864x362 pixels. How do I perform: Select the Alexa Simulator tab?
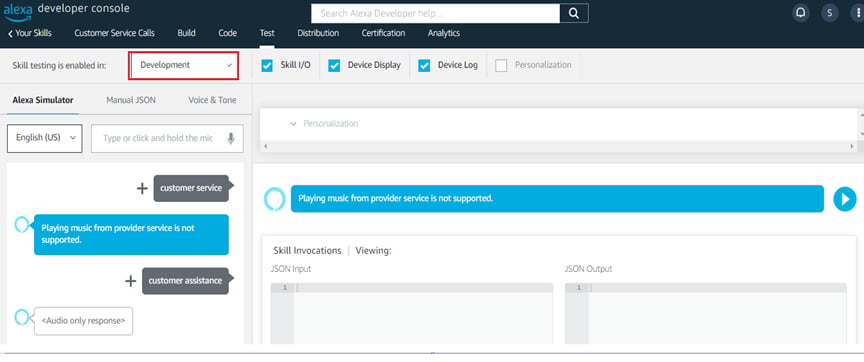click(43, 100)
